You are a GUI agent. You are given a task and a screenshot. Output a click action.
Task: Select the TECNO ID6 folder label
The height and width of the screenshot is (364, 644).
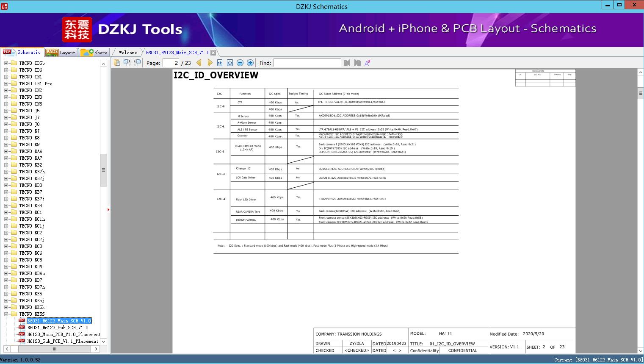pos(30,70)
